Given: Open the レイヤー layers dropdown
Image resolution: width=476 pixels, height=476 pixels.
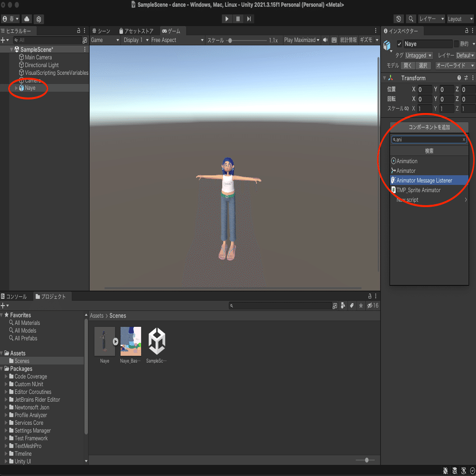Looking at the screenshot, I should pos(432,19).
